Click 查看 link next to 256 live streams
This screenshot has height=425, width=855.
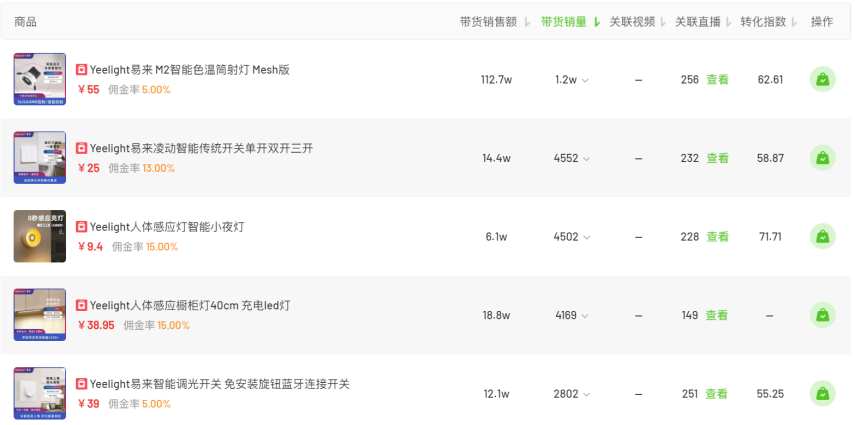(718, 80)
